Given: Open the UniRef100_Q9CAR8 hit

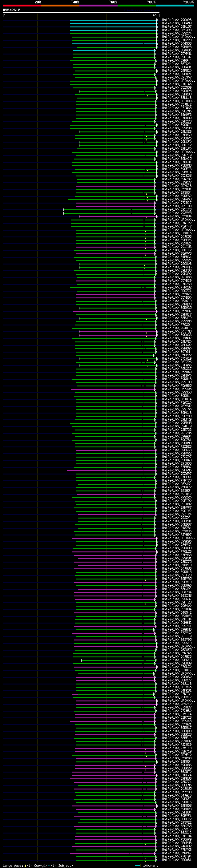Looking at the screenshot, I should pos(177,20).
